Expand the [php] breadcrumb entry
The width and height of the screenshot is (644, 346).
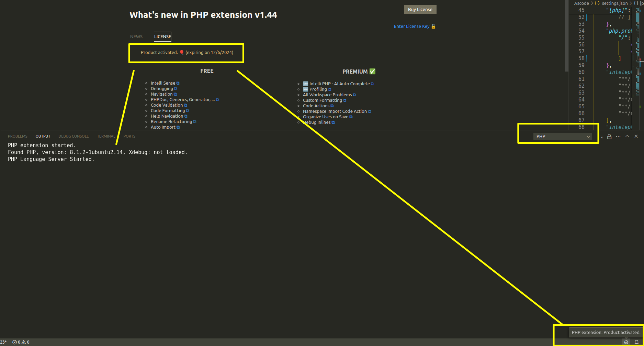642,3
